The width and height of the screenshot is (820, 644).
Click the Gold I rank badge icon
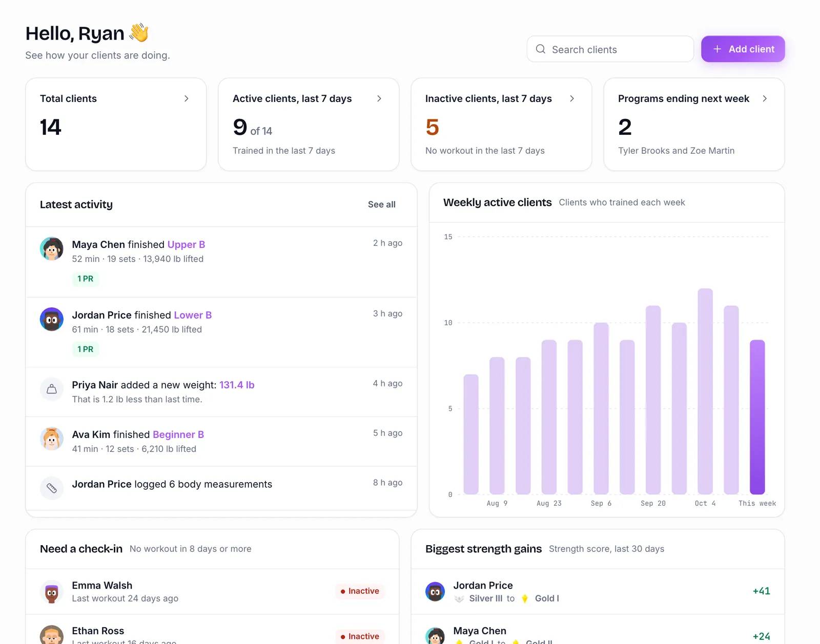(x=525, y=599)
